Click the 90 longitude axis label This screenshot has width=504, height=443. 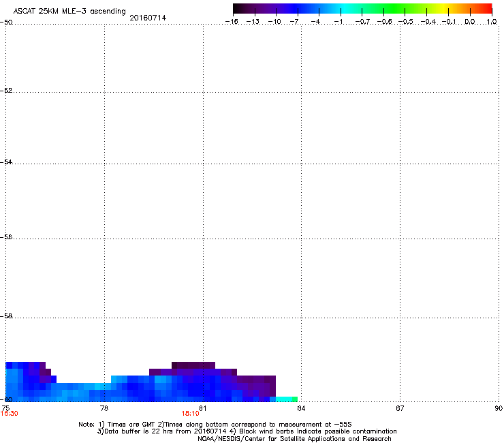click(x=499, y=408)
